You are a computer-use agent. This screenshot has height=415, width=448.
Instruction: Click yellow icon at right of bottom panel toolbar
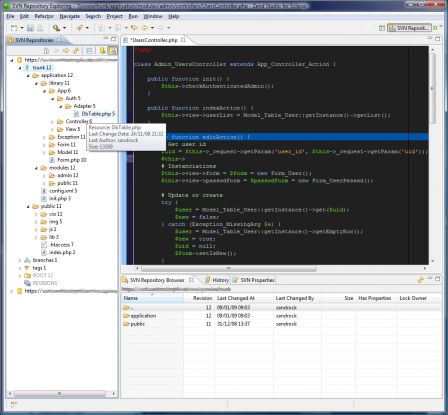421,280
